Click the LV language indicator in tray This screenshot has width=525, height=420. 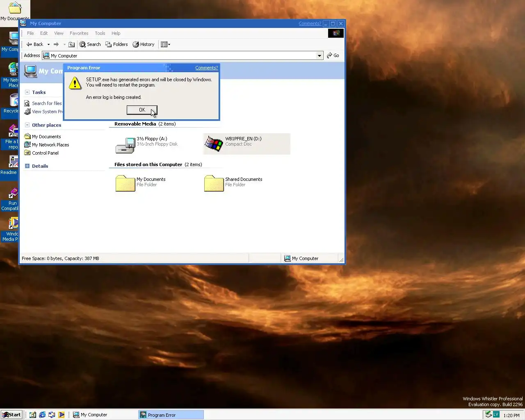496,415
